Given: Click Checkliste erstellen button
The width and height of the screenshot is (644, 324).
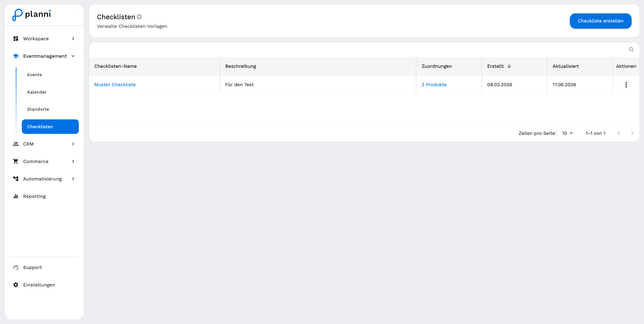Looking at the screenshot, I should coord(601,21).
